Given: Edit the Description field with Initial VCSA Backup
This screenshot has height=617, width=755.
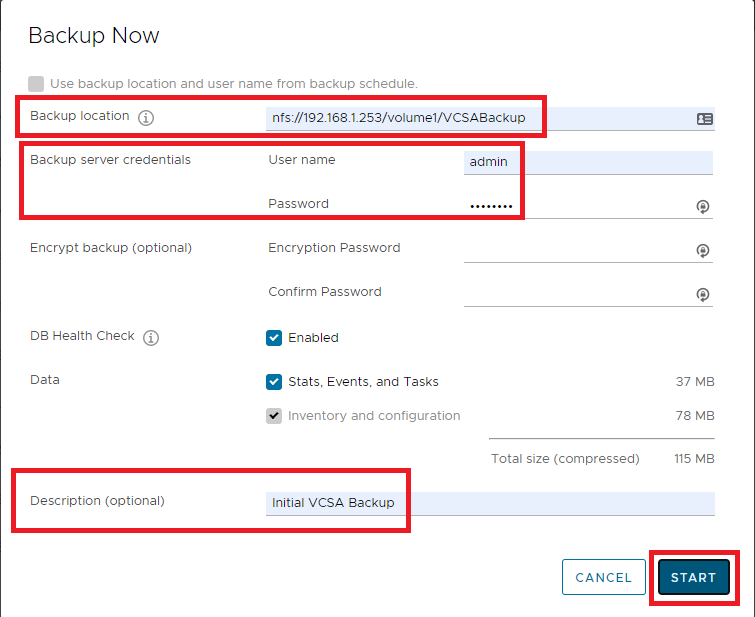Looking at the screenshot, I should pyautogui.click(x=490, y=503).
